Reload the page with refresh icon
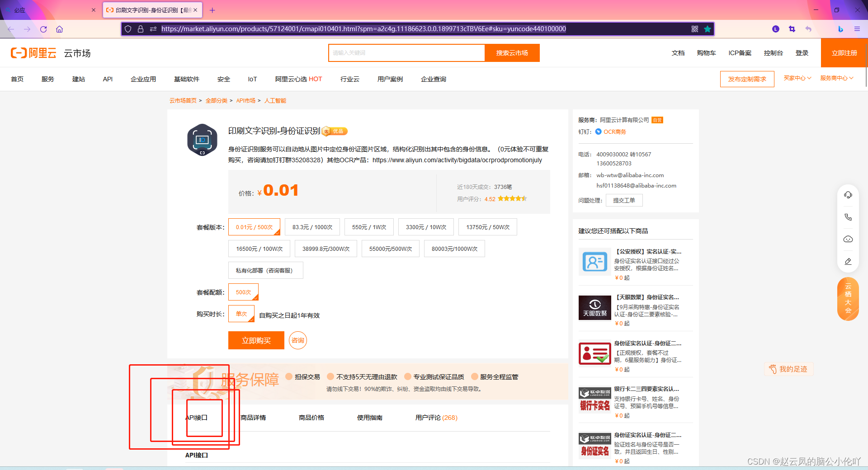Image resolution: width=868 pixels, height=470 pixels. pos(43,29)
